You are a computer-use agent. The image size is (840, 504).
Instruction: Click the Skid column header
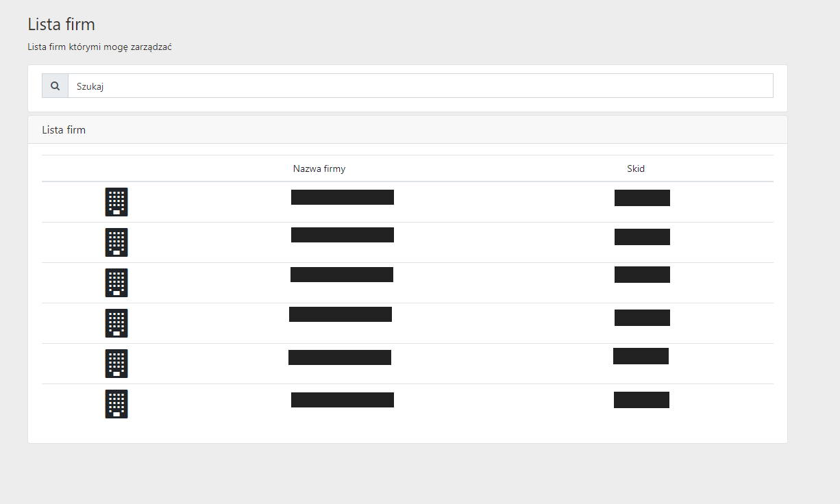[636, 168]
